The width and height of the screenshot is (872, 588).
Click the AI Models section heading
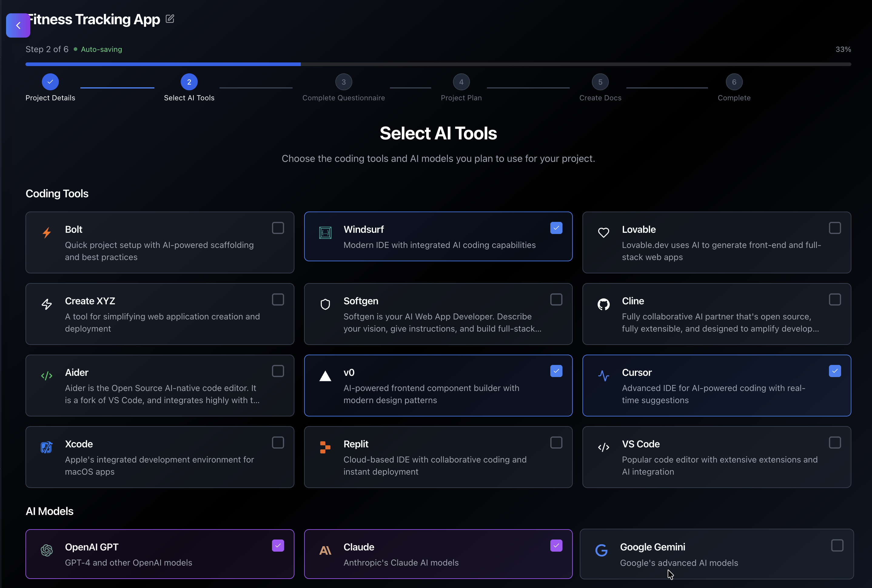pos(49,511)
